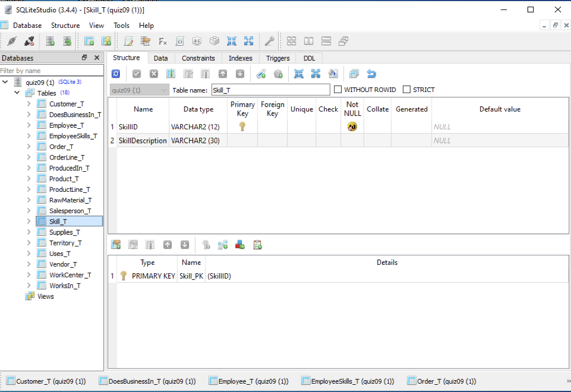Click the Delete column icon

click(x=205, y=74)
